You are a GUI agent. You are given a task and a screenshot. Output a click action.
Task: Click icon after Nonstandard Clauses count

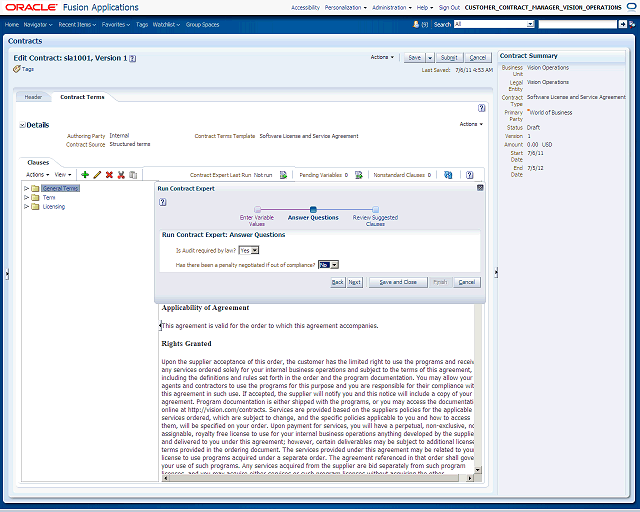[x=448, y=175]
